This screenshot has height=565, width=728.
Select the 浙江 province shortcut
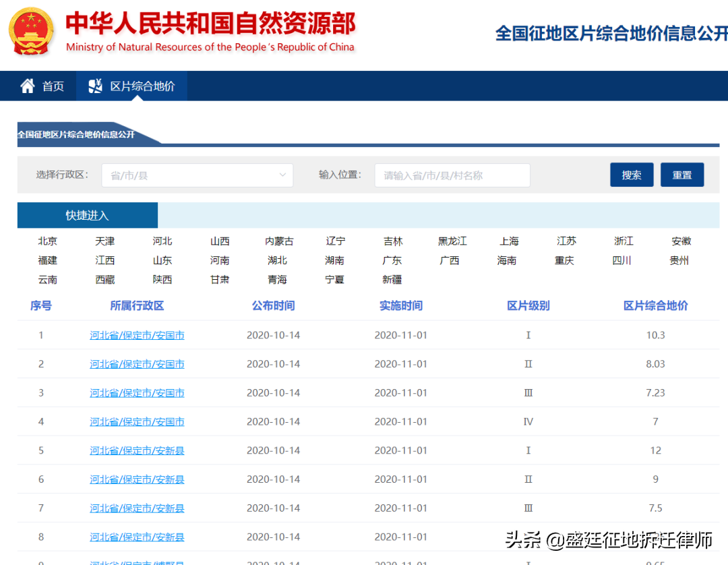[621, 241]
